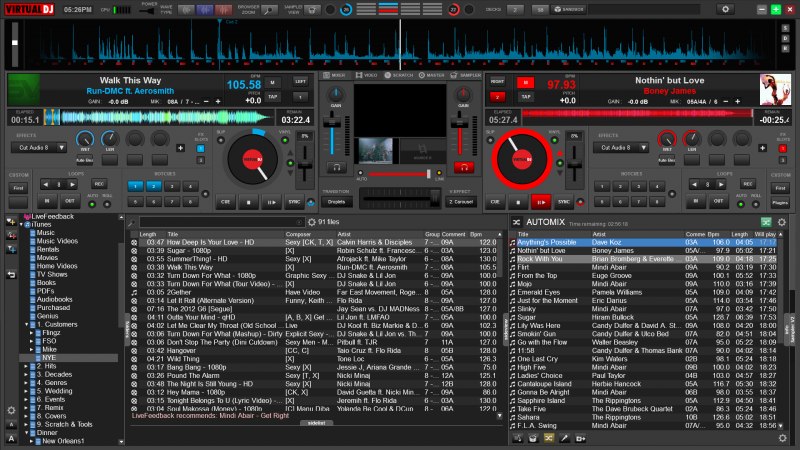Open file list options gear next to 91 files

click(x=312, y=222)
